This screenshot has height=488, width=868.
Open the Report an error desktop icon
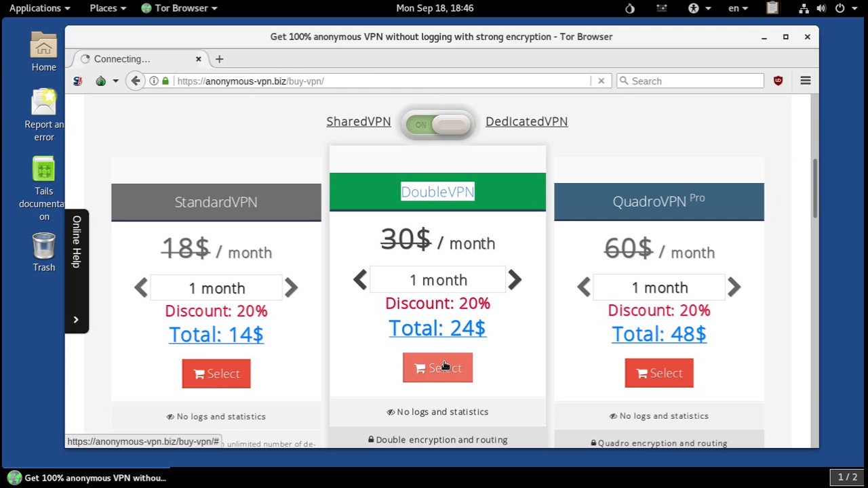pyautogui.click(x=43, y=115)
